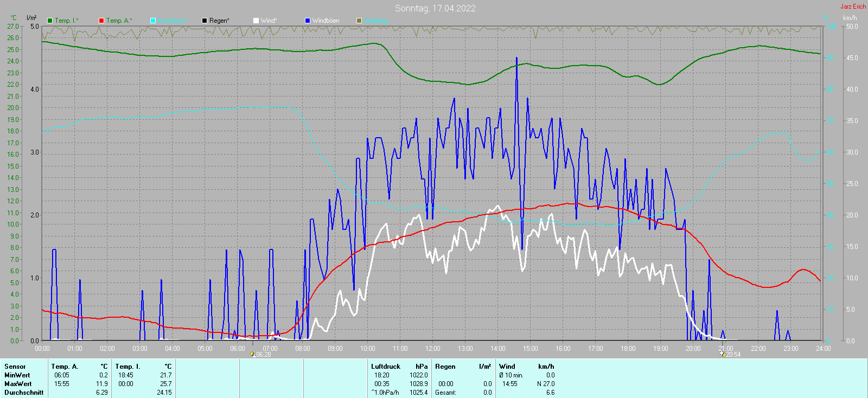Image resolution: width=868 pixels, height=398 pixels.
Task: Click the 12:00 time axis label
Action: click(433, 349)
